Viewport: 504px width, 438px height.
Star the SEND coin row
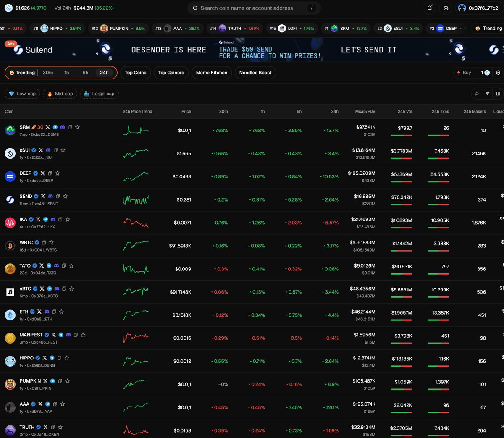coord(65,196)
